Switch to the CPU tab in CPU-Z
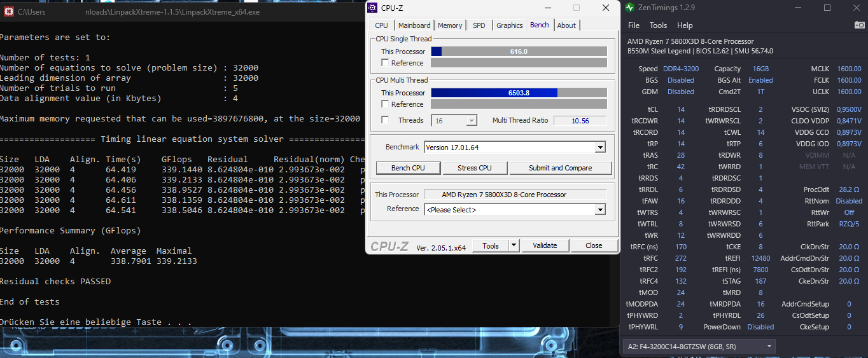 381,25
